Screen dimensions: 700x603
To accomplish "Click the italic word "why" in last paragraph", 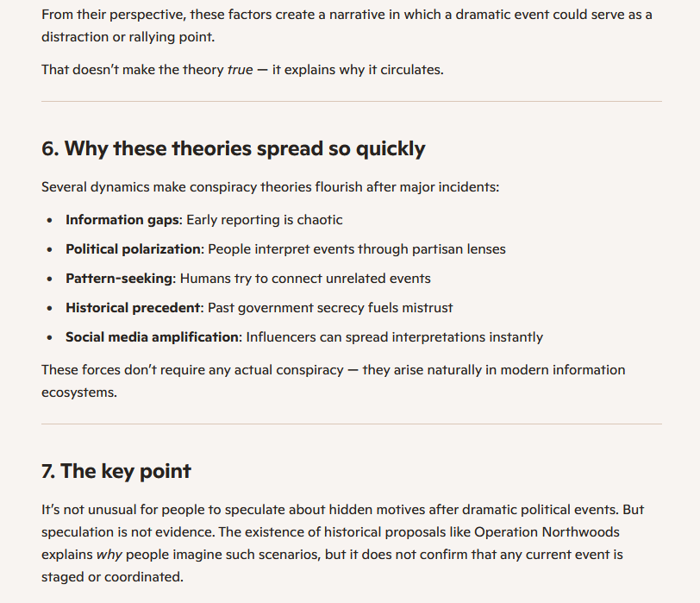I will [108, 554].
